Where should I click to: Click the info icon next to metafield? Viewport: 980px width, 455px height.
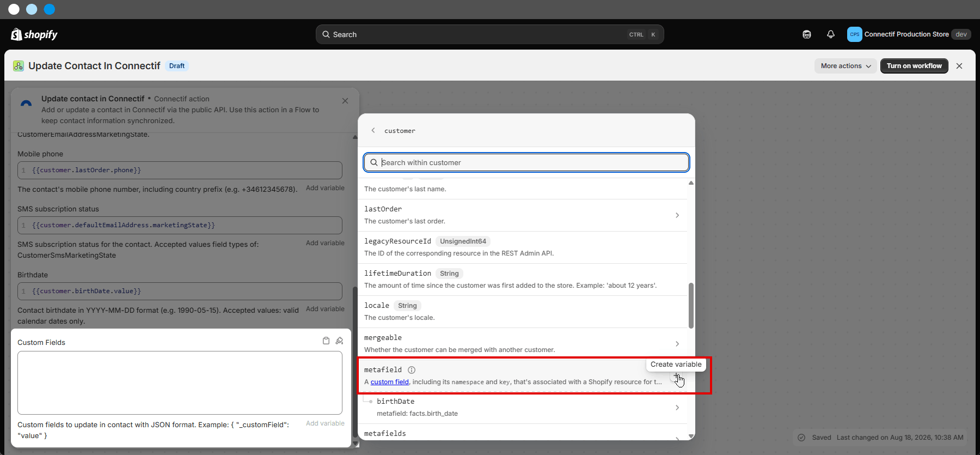[412, 370]
